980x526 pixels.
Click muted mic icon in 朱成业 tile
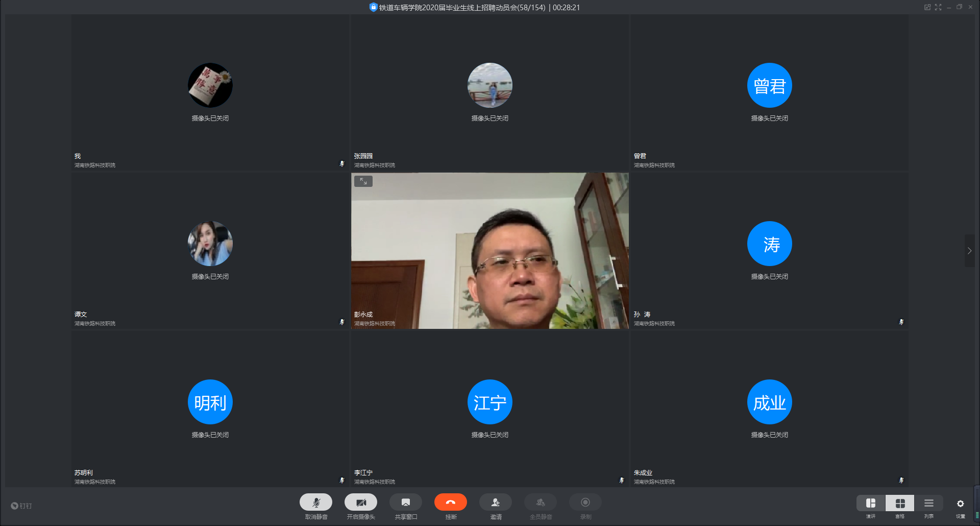[901, 481]
